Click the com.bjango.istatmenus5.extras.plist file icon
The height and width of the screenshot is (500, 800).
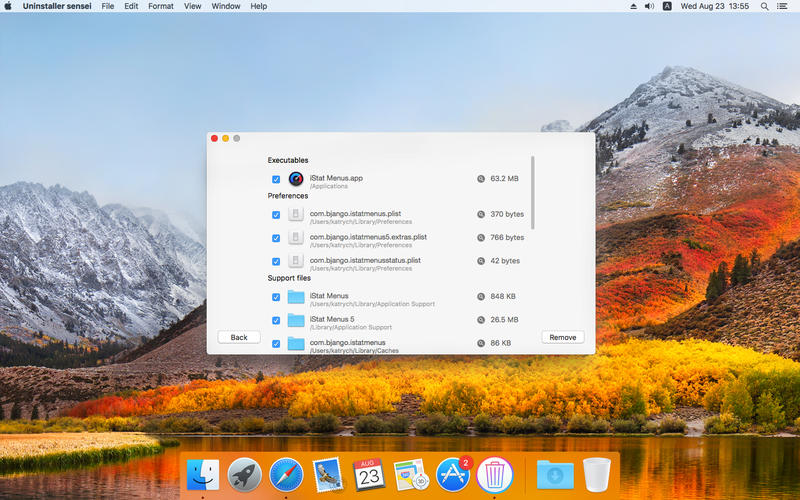(x=296, y=238)
